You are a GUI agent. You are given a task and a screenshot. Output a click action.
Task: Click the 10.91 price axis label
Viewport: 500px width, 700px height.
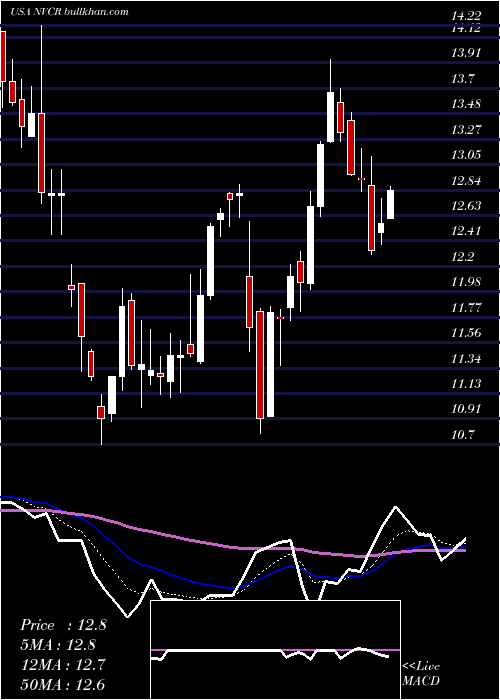tap(466, 408)
